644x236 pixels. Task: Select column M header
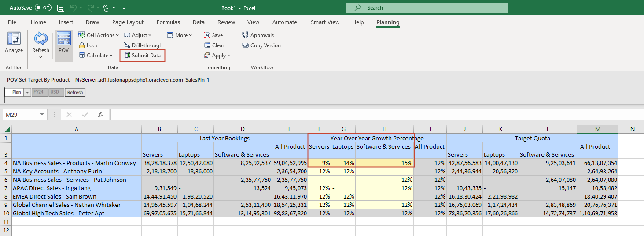pos(597,129)
